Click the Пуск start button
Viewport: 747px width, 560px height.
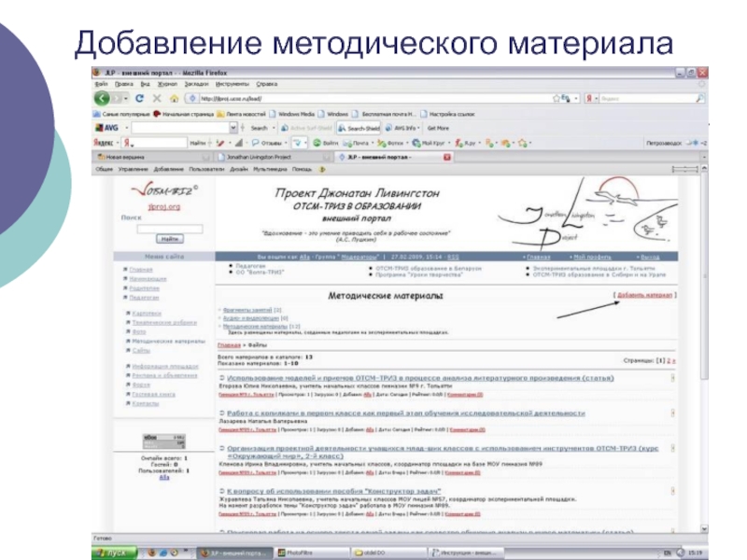point(114,553)
